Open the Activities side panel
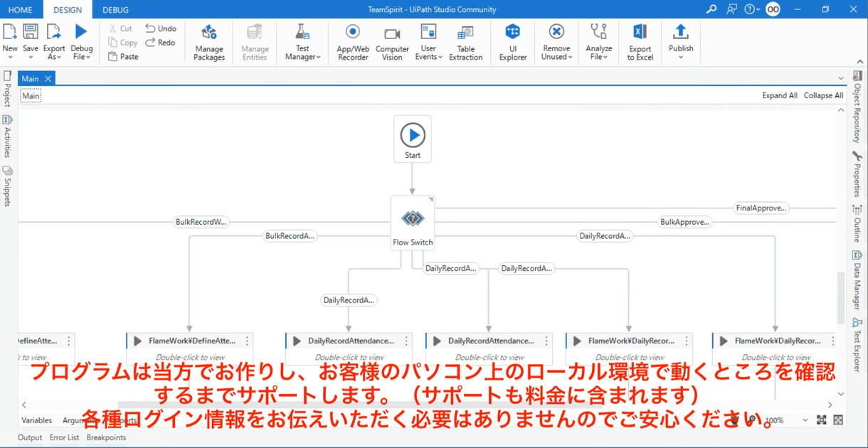Image resolution: width=868 pixels, height=448 pixels. click(7, 137)
